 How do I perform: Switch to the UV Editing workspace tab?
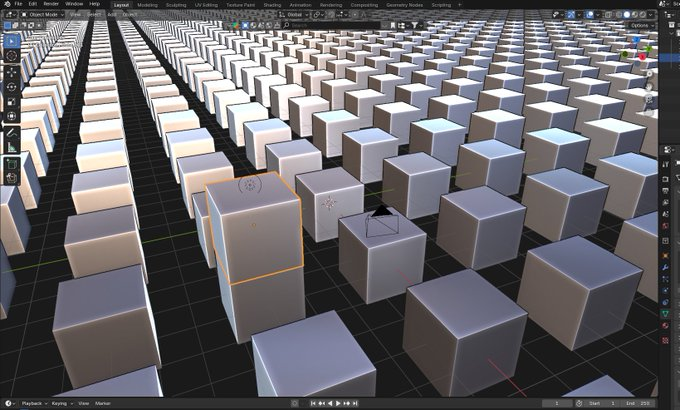pyautogui.click(x=206, y=5)
